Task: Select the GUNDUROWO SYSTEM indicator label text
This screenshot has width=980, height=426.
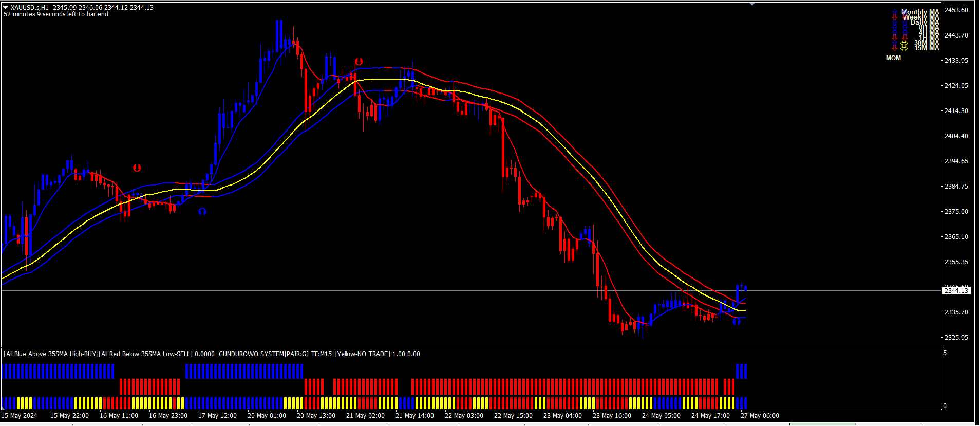Action: coord(251,354)
